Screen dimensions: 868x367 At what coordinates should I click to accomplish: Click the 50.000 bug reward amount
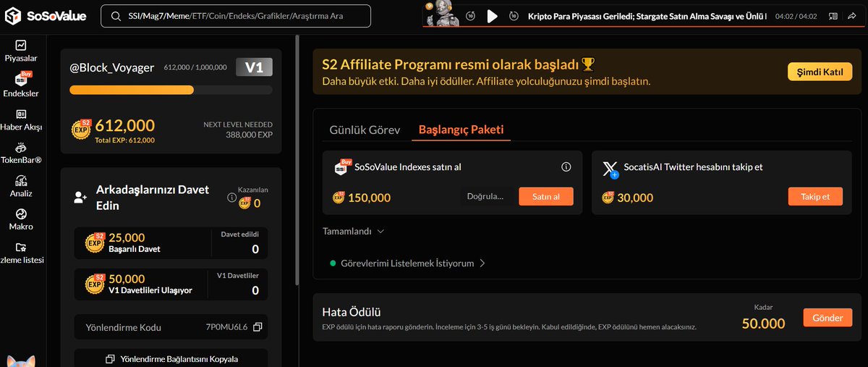(x=763, y=324)
